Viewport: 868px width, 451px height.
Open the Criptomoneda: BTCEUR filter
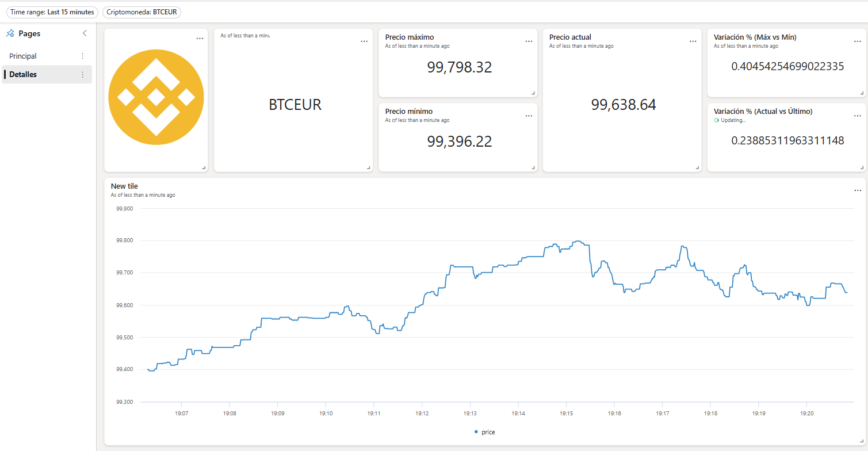click(142, 12)
